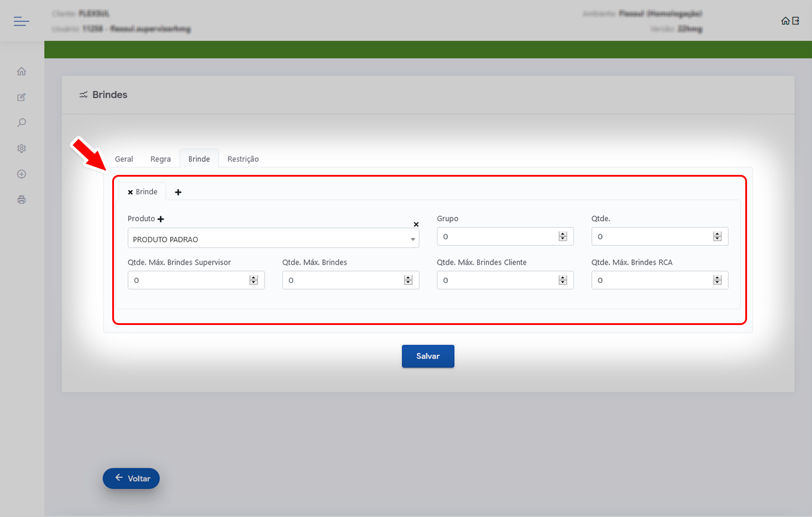Click the Grupo number field

click(497, 236)
